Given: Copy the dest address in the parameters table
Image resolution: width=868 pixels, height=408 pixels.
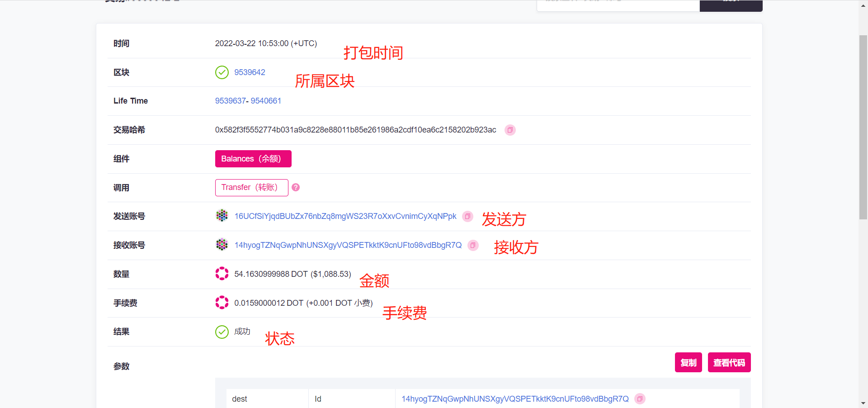Looking at the screenshot, I should click(640, 399).
